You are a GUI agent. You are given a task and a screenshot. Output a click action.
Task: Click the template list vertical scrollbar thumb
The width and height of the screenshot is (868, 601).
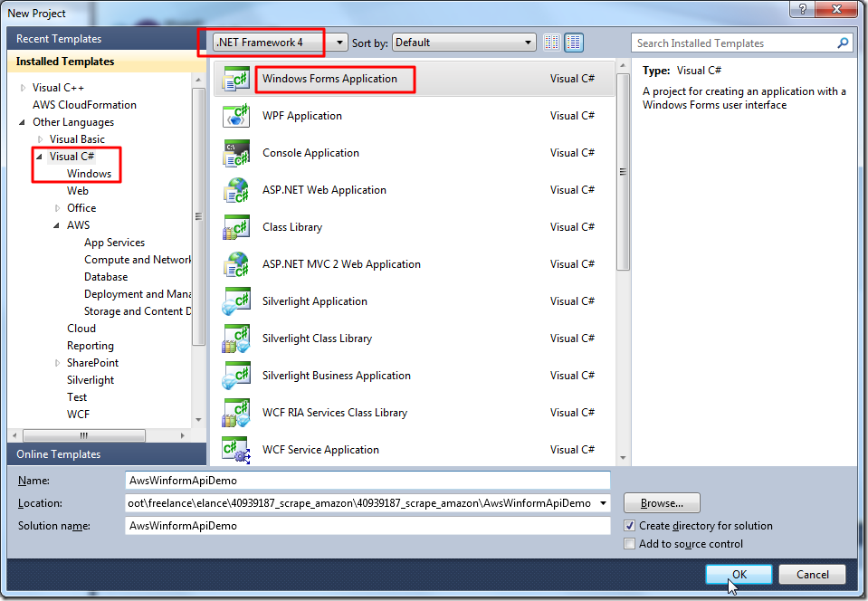click(623, 172)
